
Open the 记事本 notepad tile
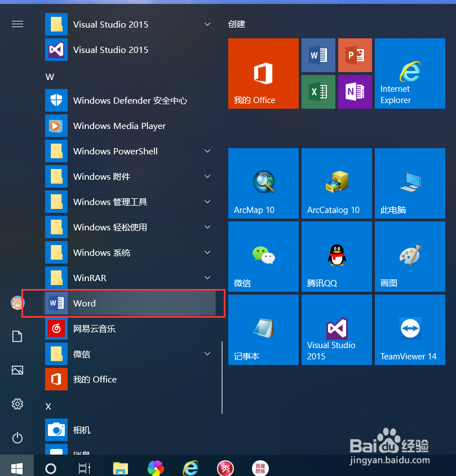[263, 330]
